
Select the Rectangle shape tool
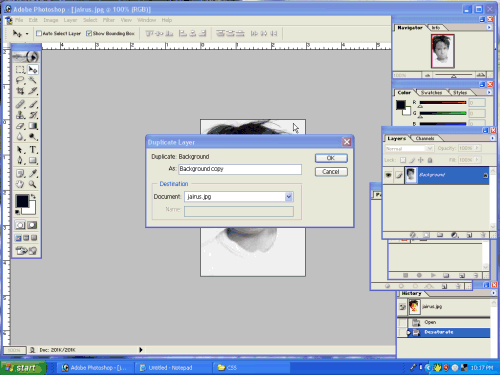pyautogui.click(x=33, y=160)
